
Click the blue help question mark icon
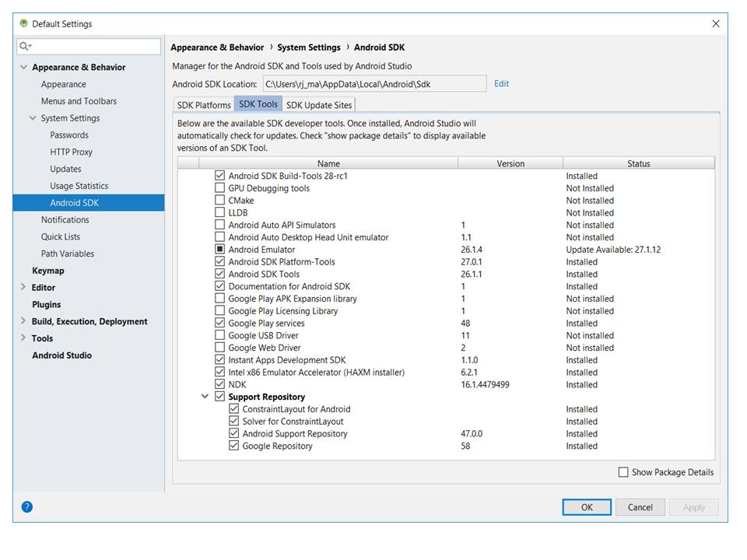[27, 506]
